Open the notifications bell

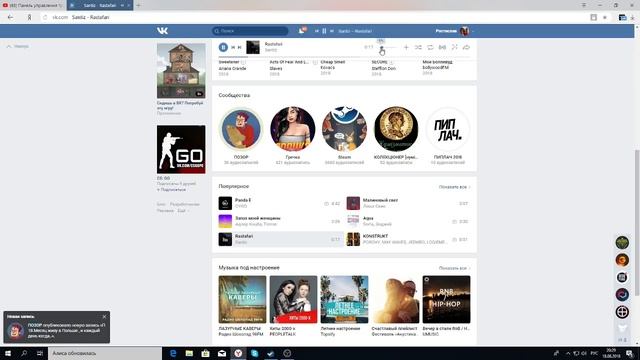(302, 31)
